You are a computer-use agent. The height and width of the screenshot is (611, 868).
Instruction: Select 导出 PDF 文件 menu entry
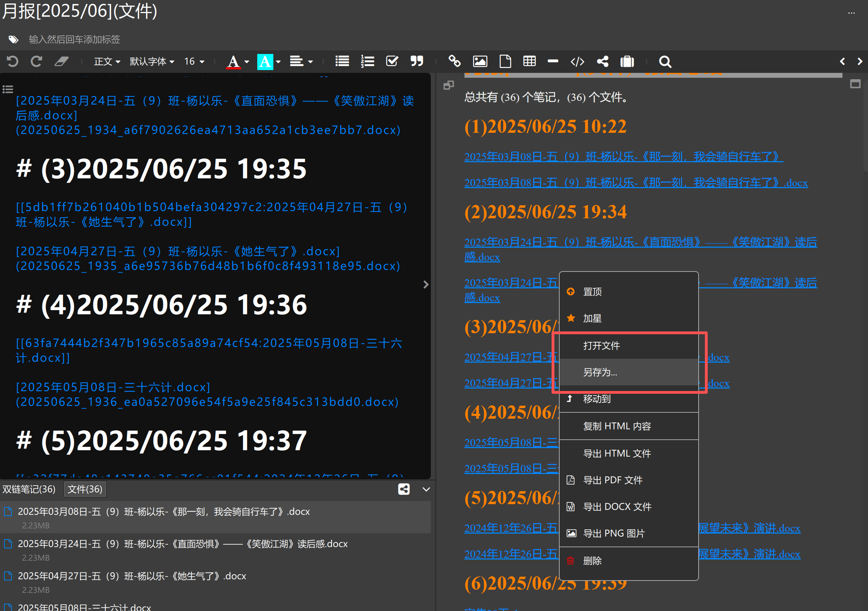(612, 480)
